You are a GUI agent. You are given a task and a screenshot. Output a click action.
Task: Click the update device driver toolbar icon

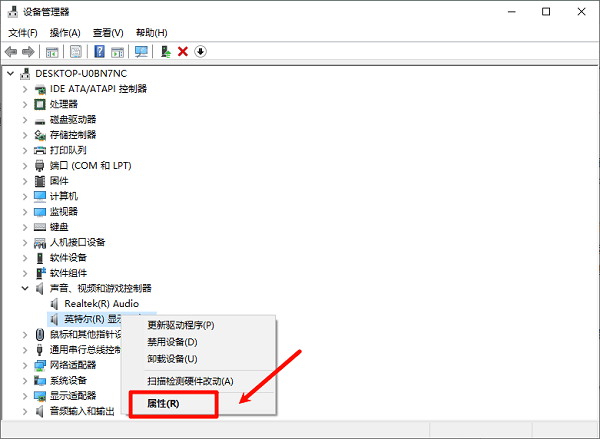(166, 52)
